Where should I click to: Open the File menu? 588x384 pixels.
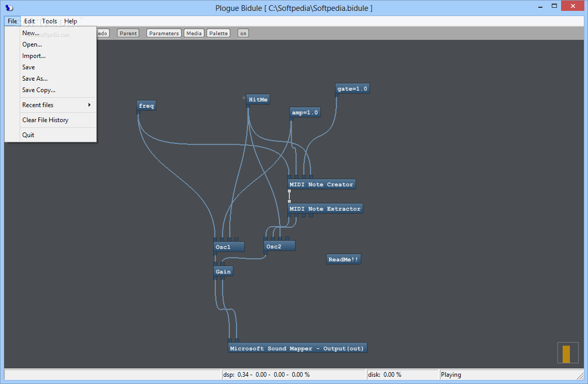(x=12, y=21)
